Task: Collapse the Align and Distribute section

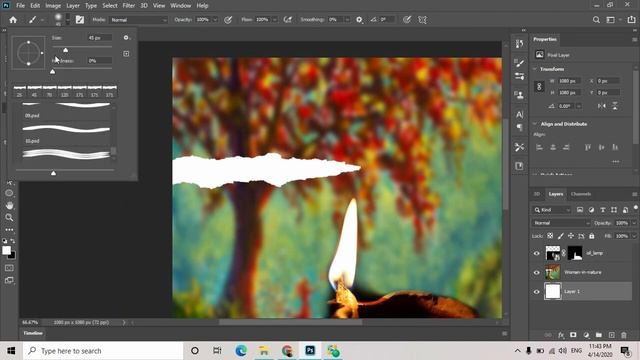Action: (x=535, y=124)
